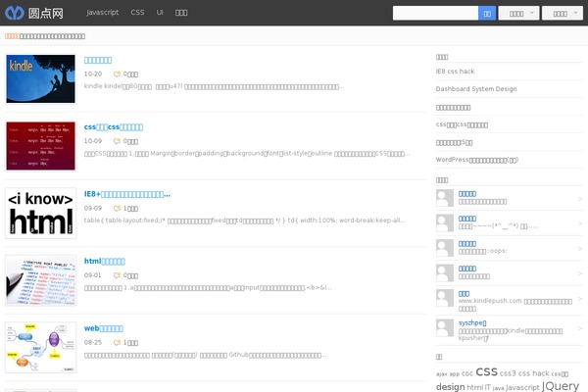Viewport: 588px width, 392px height.
Task: Click the blue site logo in header
Action: 34,13
